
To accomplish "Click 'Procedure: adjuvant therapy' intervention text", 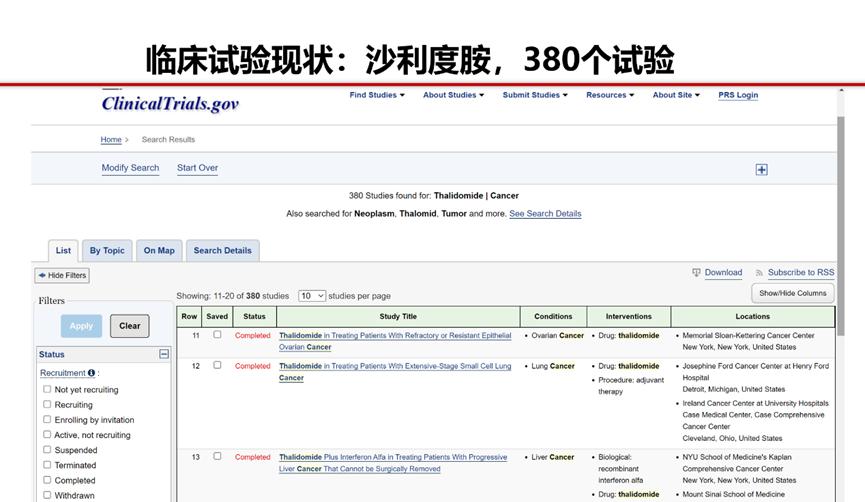I will tap(631, 386).
